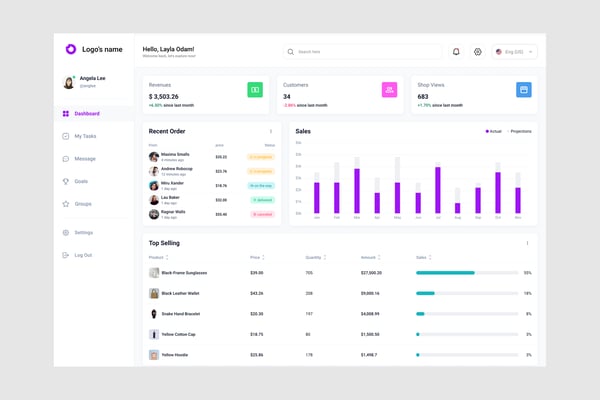Screen dimensions: 600x400
Task: Click the pink Customers card icon
Action: [390, 90]
